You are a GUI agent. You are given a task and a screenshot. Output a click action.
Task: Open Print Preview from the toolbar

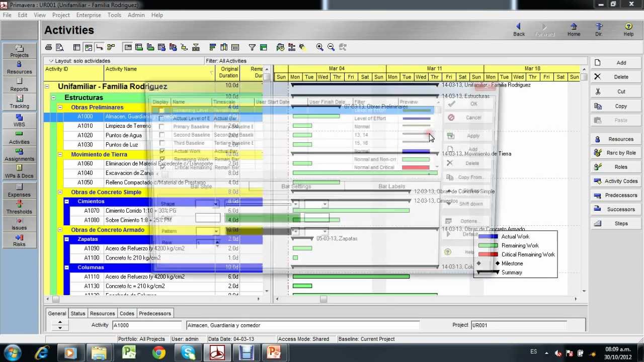pos(59,47)
